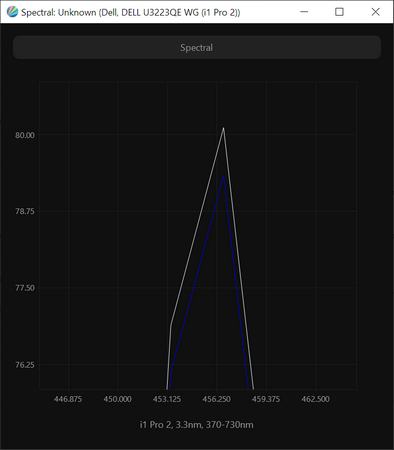Click the 78.75 y-axis label
The height and width of the screenshot is (450, 394).
25,211
